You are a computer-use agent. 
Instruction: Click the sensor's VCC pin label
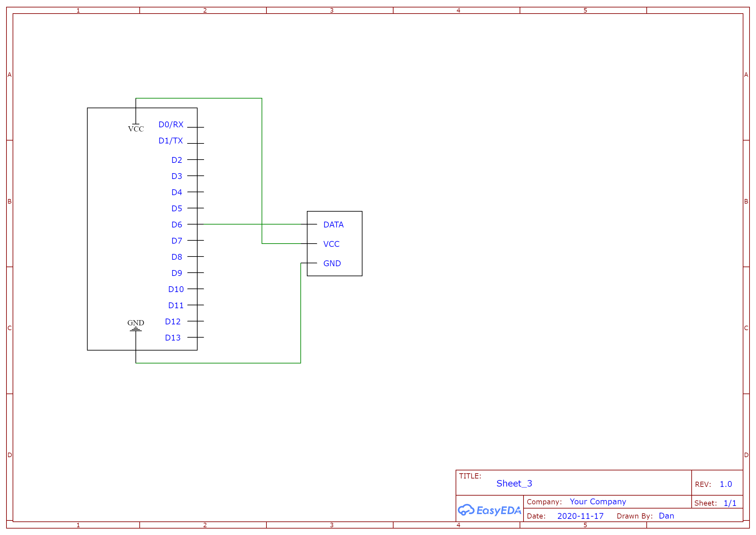click(331, 244)
